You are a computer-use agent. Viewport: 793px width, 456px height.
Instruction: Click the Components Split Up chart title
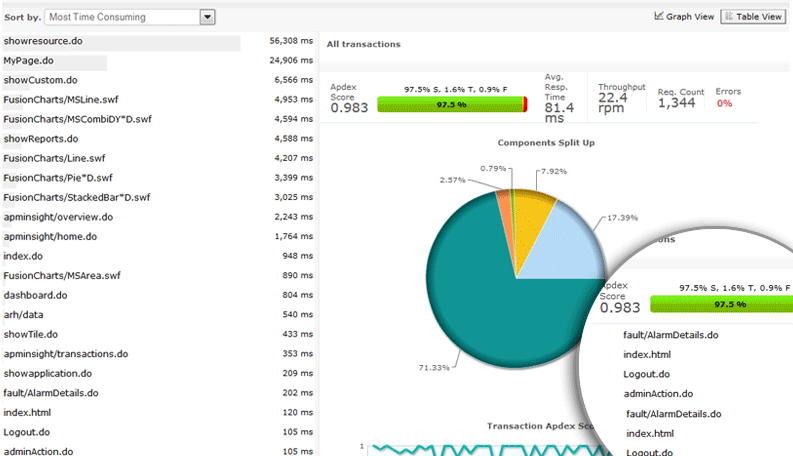click(x=546, y=143)
